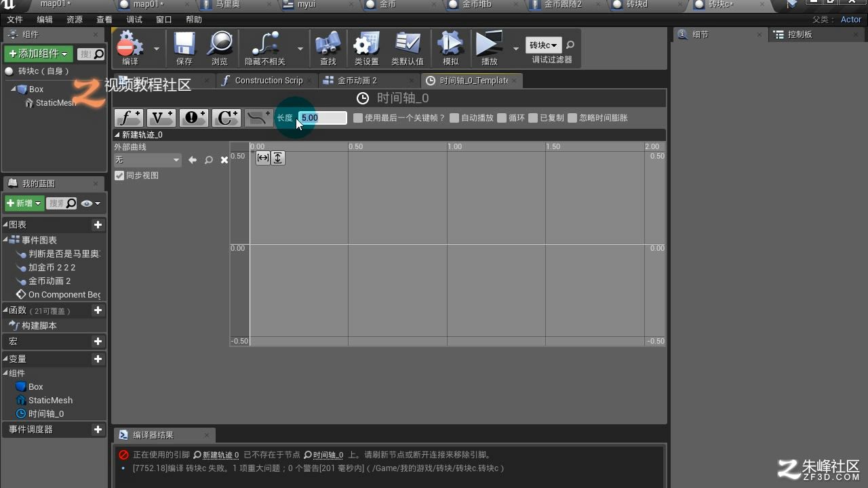Add a vector track (V+)
This screenshot has height=488, width=868.
[x=161, y=118]
